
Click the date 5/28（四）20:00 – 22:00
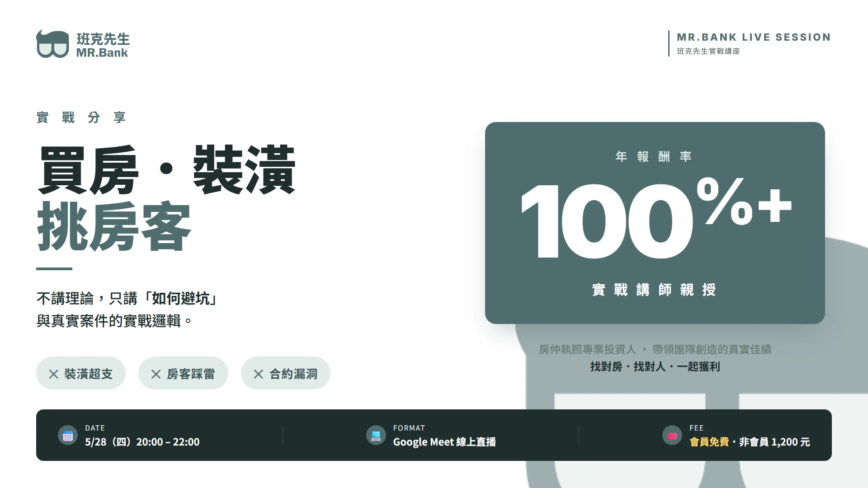point(142,442)
